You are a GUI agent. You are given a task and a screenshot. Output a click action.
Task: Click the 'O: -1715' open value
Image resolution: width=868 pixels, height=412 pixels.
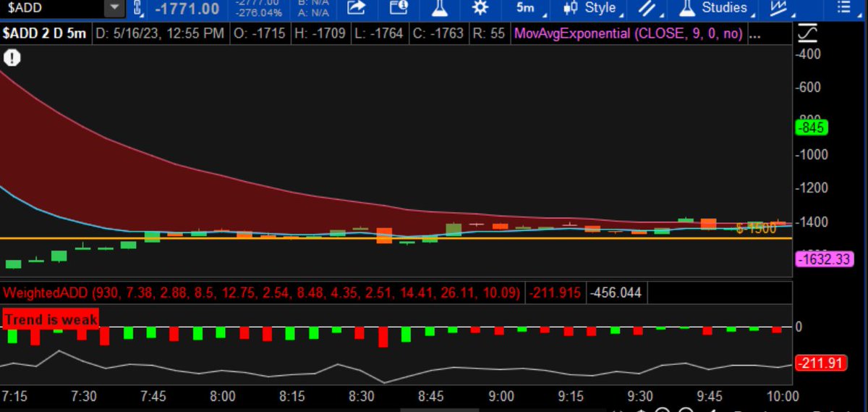[260, 33]
